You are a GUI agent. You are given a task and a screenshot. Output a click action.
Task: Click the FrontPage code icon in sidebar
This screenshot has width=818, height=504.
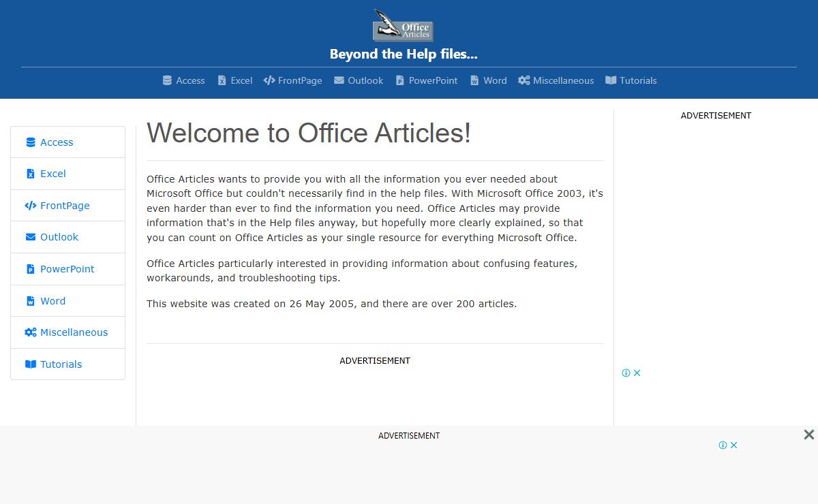click(x=30, y=206)
